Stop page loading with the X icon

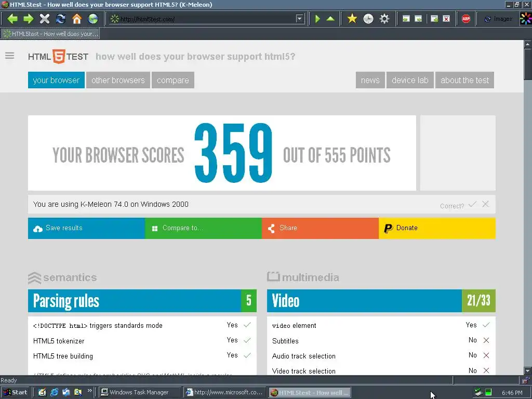(x=45, y=19)
